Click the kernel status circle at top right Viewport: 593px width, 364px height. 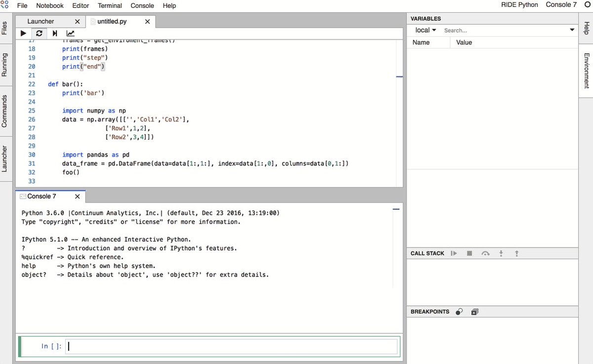pyautogui.click(x=587, y=5)
